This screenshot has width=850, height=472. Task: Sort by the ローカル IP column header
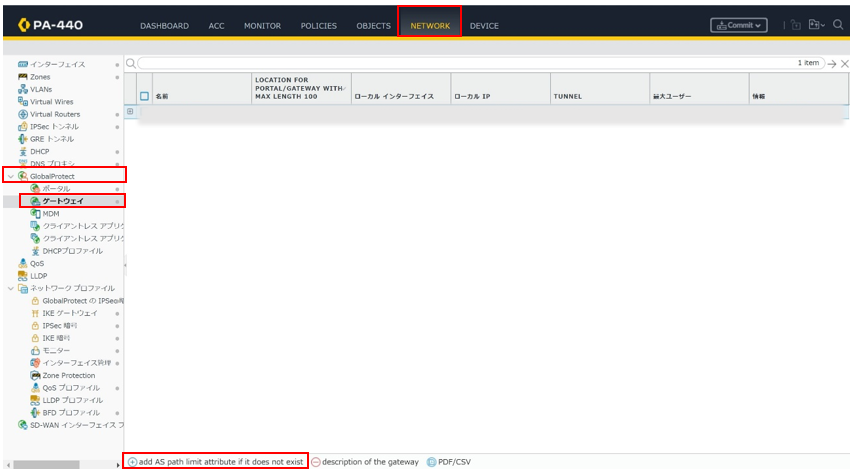(x=501, y=88)
